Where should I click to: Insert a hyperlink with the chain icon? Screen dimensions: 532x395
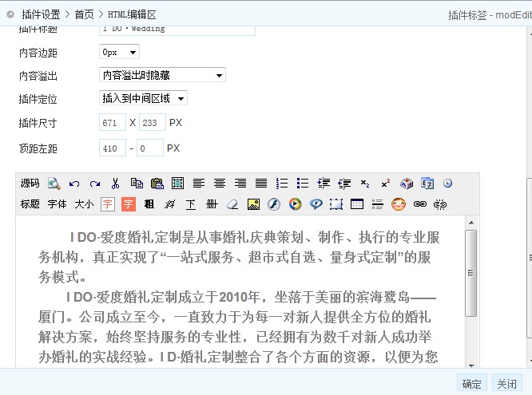(x=419, y=204)
